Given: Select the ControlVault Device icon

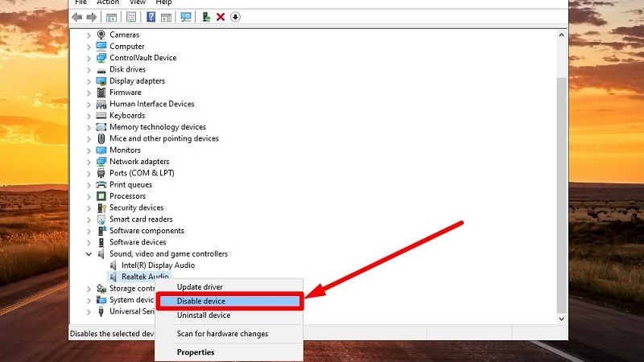Looking at the screenshot, I should pyautogui.click(x=101, y=58).
